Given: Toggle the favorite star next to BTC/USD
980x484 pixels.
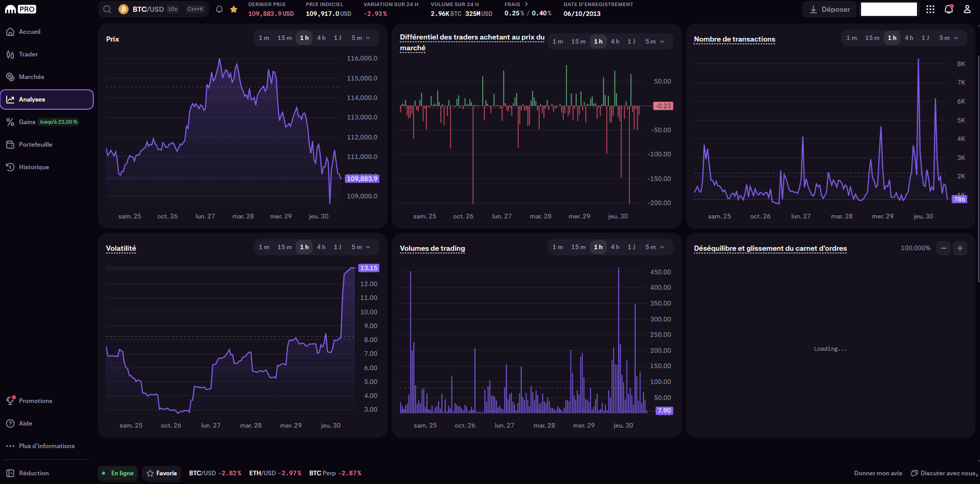Looking at the screenshot, I should point(234,9).
